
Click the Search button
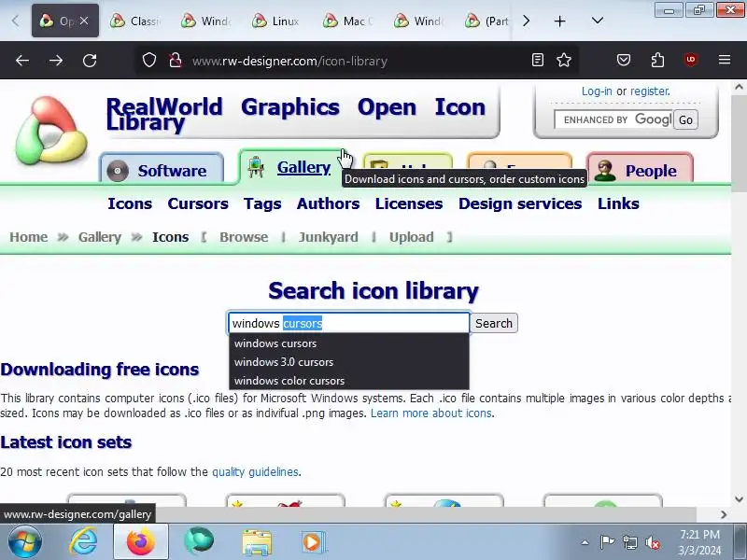(x=494, y=323)
